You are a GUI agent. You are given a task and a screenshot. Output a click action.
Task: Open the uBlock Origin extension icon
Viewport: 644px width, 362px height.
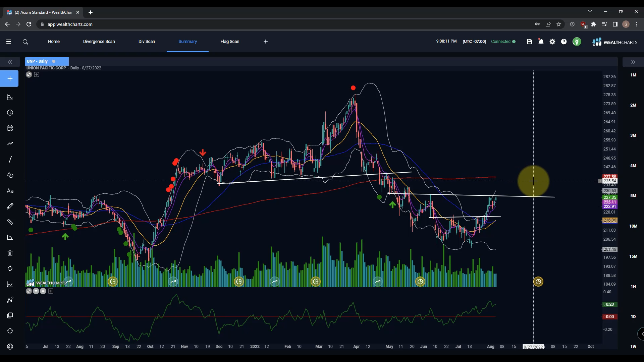583,24
